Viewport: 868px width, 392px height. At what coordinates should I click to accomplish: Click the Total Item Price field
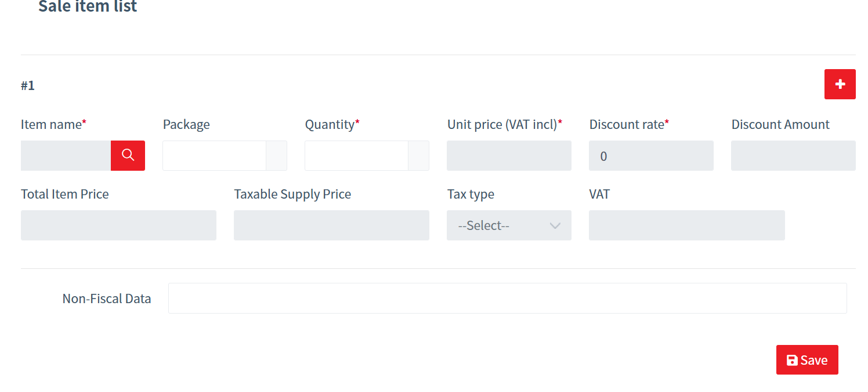118,225
